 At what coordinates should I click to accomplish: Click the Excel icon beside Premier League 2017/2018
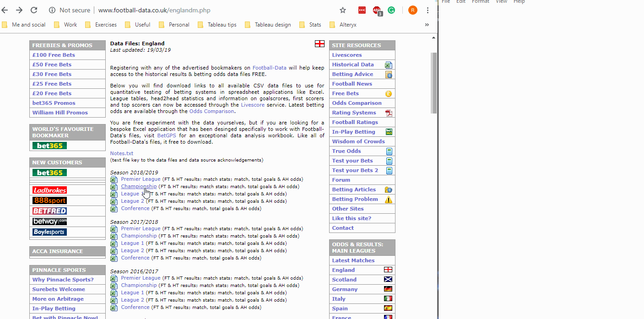click(114, 229)
